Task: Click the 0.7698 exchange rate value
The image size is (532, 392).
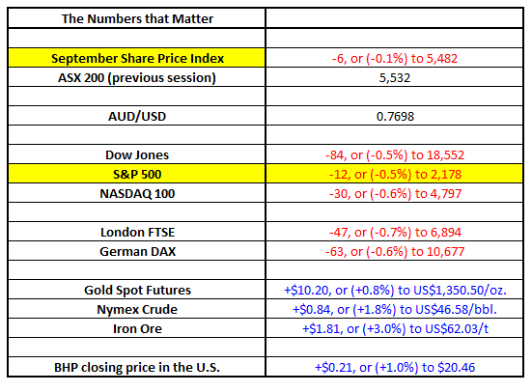Action: click(395, 116)
